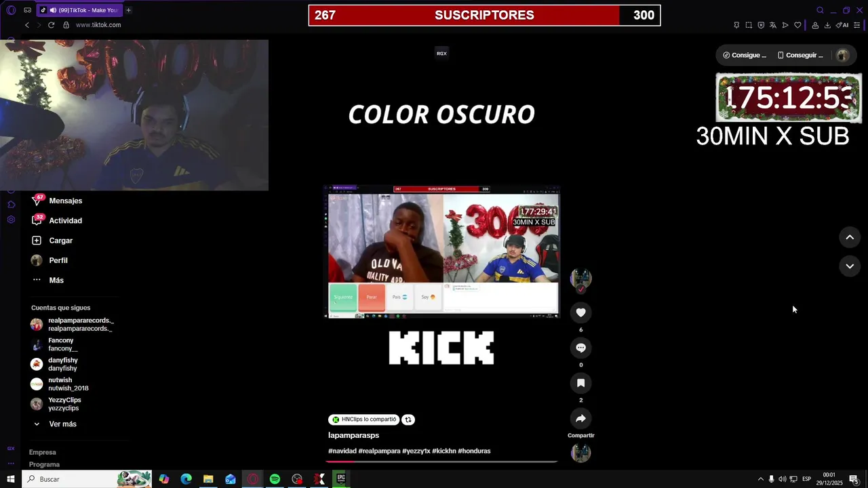Open the Más menu in the sidebar
The height and width of the screenshot is (488, 868).
click(x=56, y=280)
